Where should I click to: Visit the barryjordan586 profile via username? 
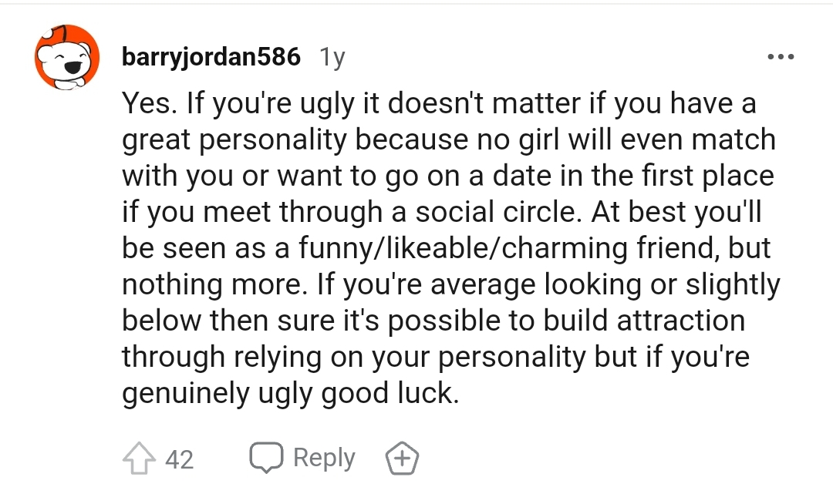(211, 58)
